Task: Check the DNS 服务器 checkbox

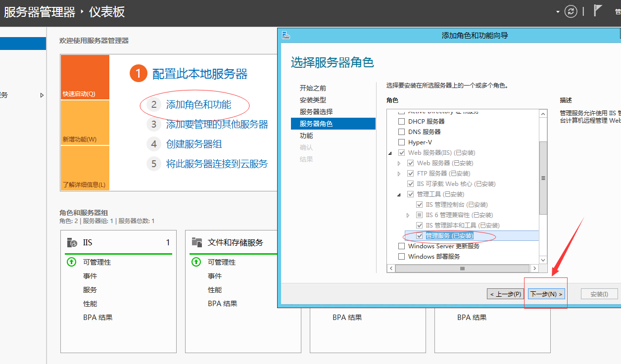Action: [x=402, y=132]
